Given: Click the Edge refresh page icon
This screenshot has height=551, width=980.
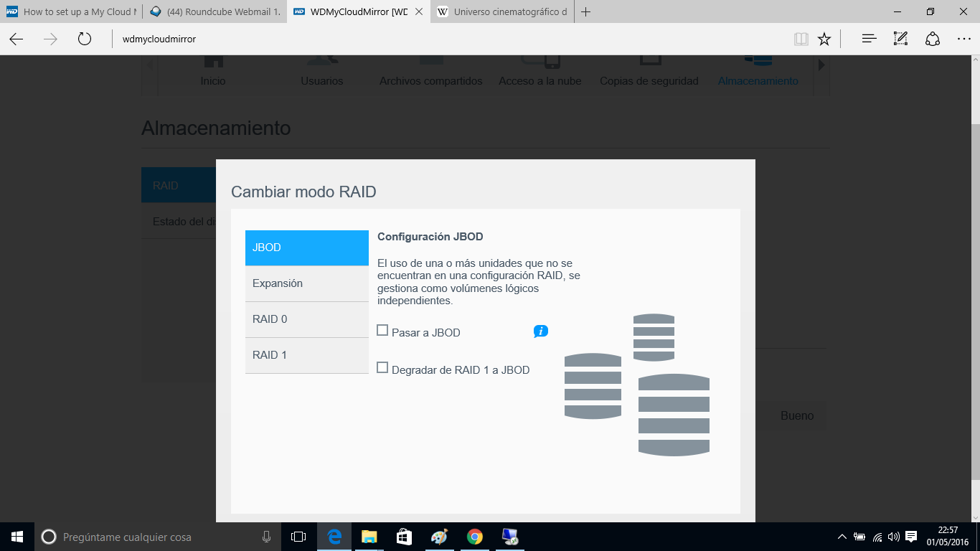Looking at the screenshot, I should (x=85, y=39).
